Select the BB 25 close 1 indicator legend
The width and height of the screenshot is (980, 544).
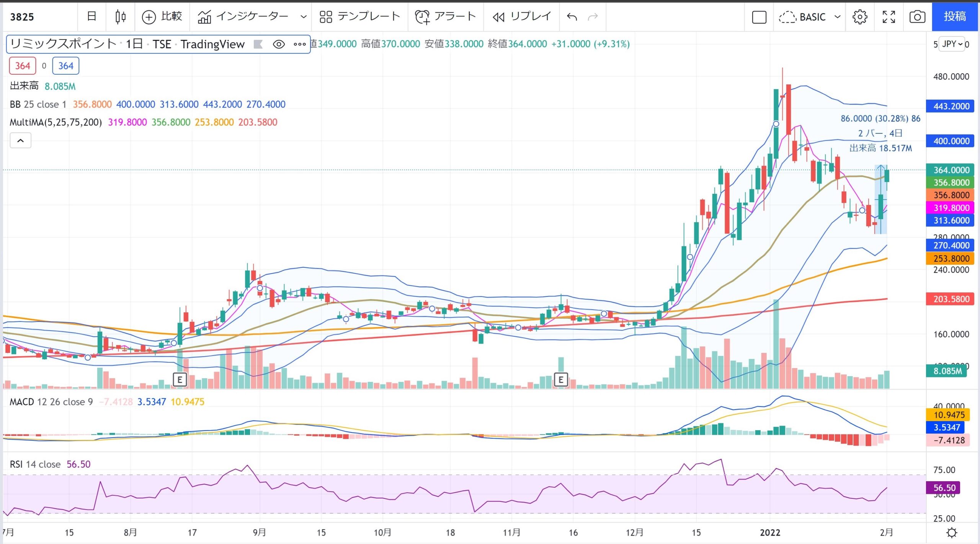click(38, 104)
